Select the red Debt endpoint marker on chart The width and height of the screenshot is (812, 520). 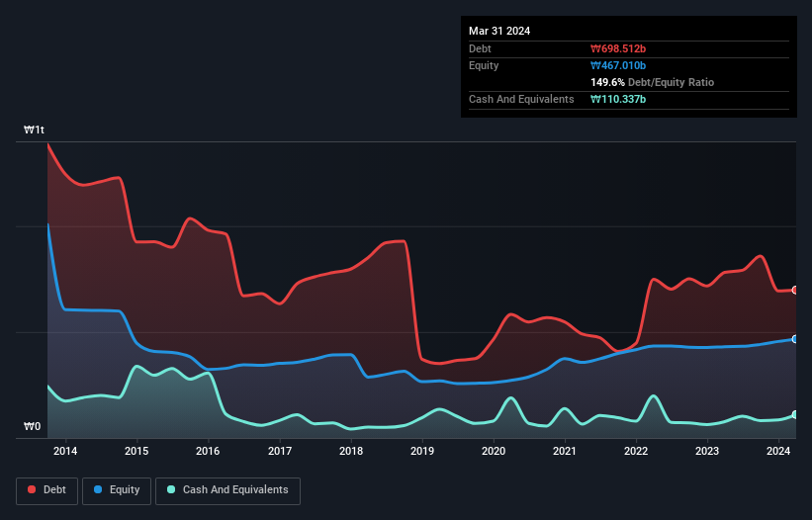click(795, 290)
